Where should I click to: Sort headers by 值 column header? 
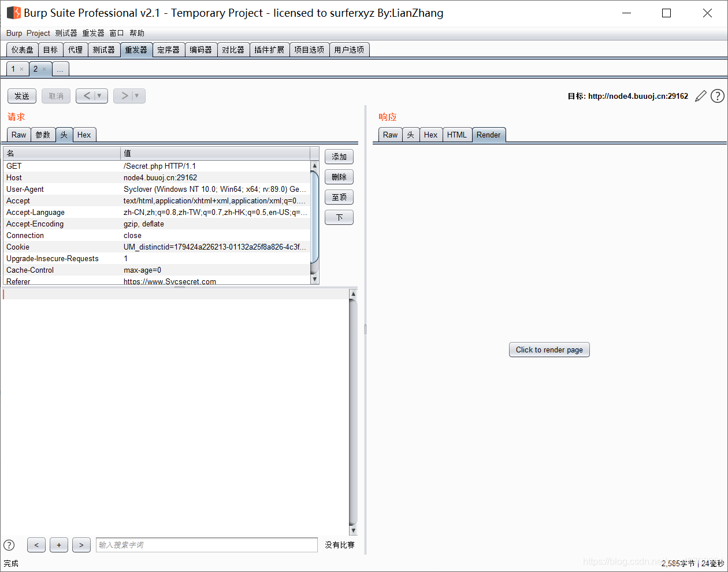pos(215,153)
